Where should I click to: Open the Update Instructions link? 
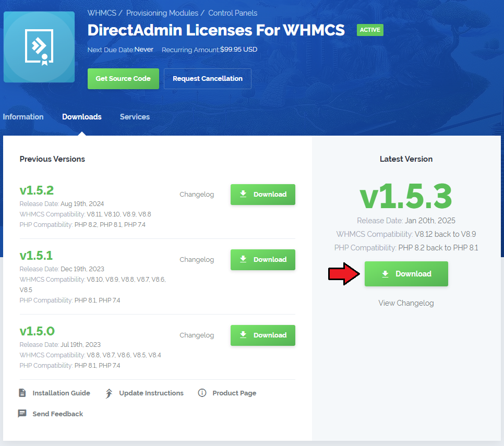[x=151, y=393]
